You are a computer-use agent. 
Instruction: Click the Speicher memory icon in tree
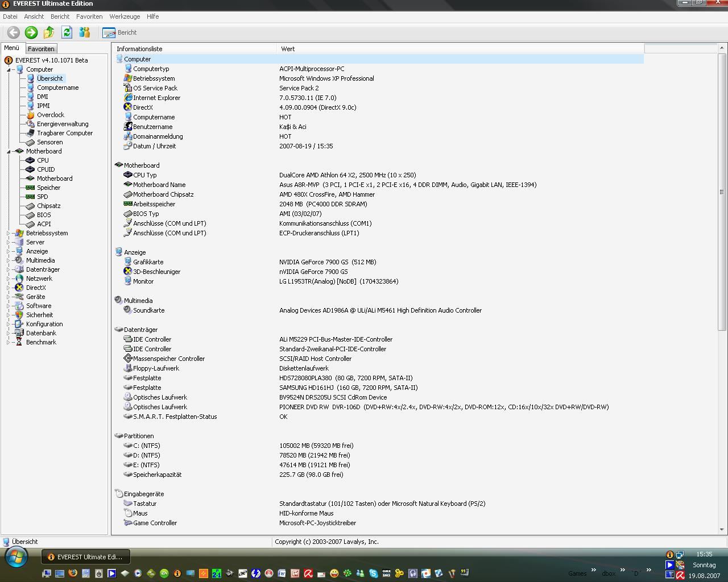(x=30, y=188)
